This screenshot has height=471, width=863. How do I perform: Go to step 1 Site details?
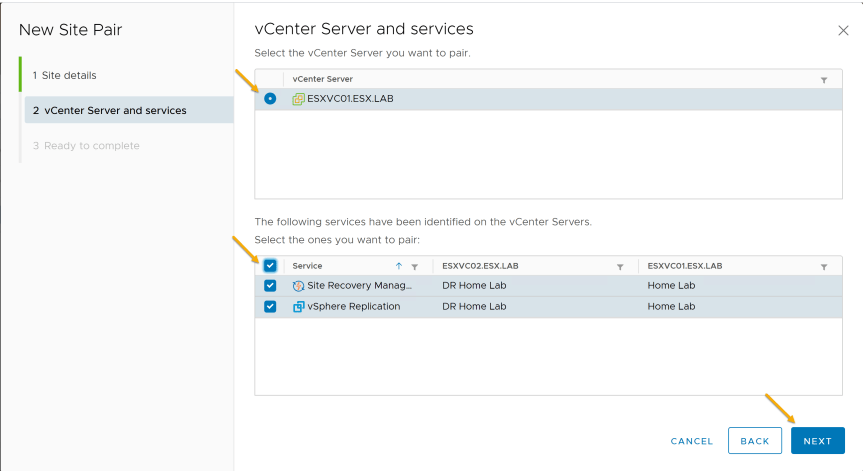point(64,75)
